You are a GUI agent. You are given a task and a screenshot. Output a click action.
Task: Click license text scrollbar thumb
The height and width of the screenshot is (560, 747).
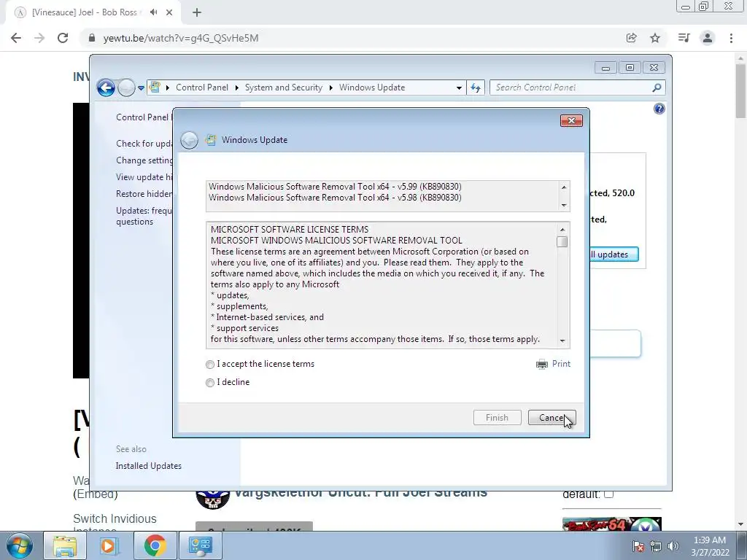click(562, 242)
